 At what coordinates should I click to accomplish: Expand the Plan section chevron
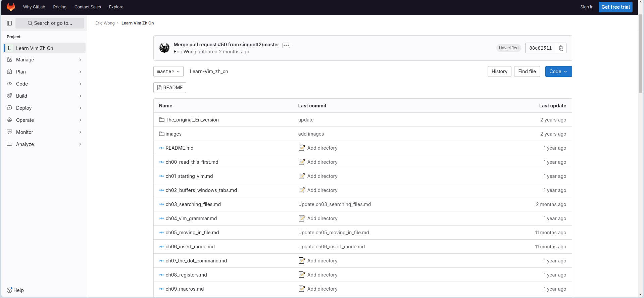80,72
